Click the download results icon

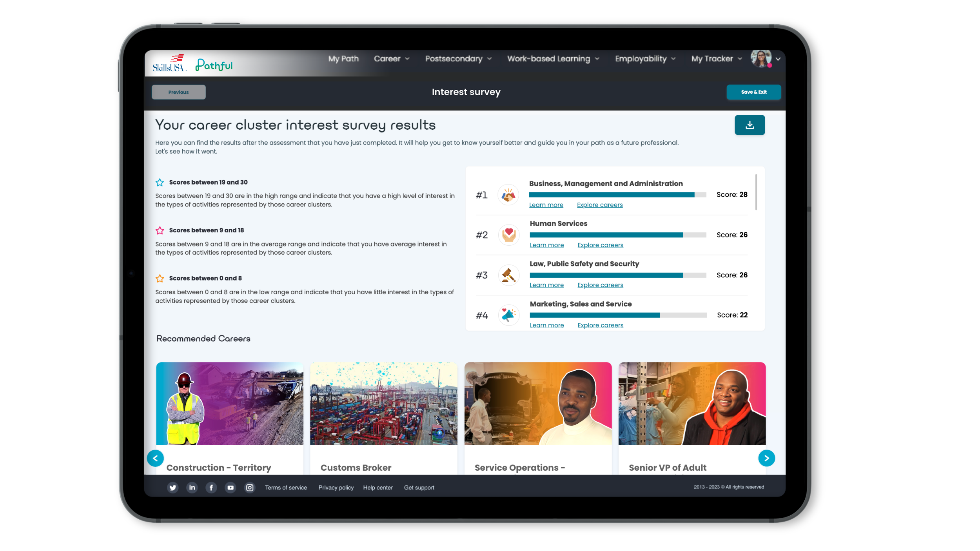click(750, 125)
